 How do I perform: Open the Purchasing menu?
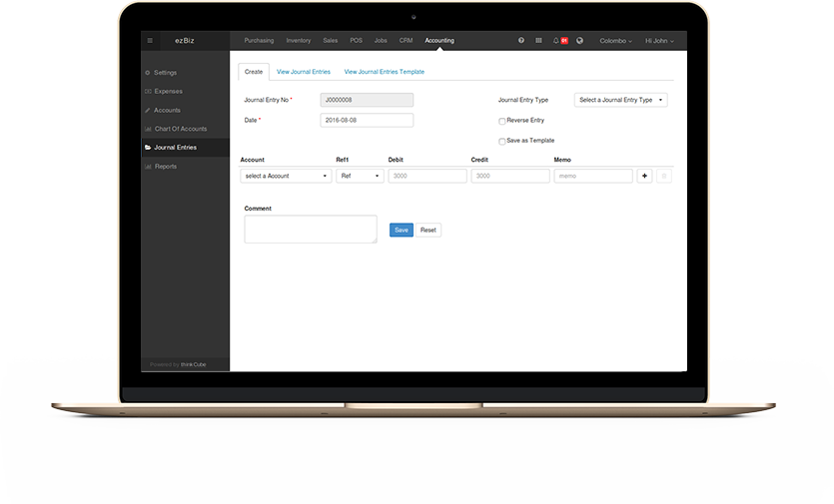tap(259, 40)
